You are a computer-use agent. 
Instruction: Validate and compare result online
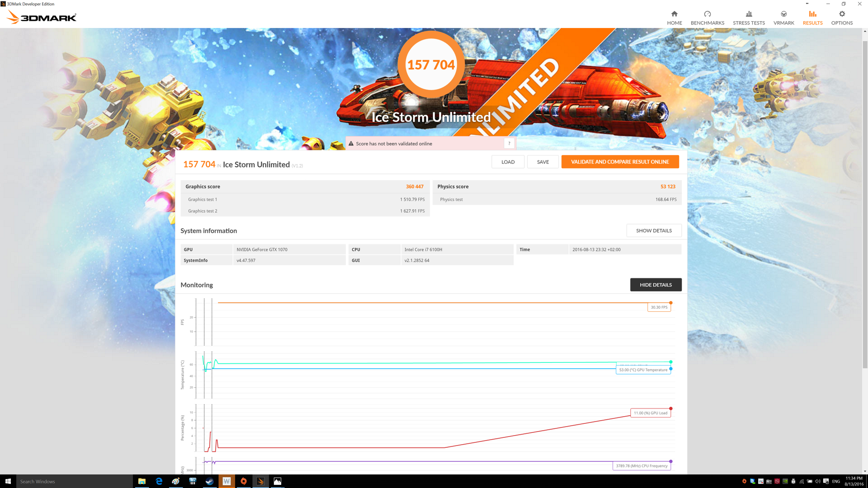(x=620, y=162)
